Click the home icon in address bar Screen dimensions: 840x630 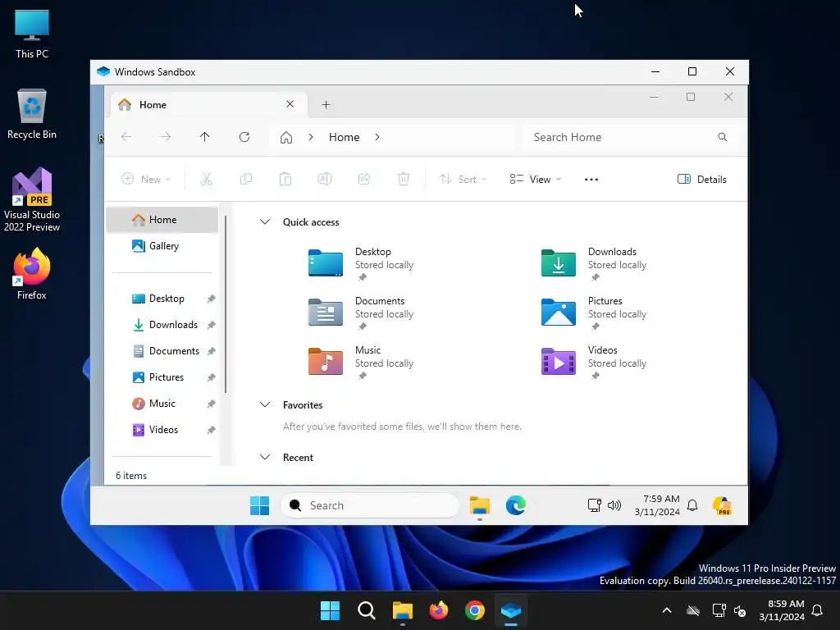point(286,138)
